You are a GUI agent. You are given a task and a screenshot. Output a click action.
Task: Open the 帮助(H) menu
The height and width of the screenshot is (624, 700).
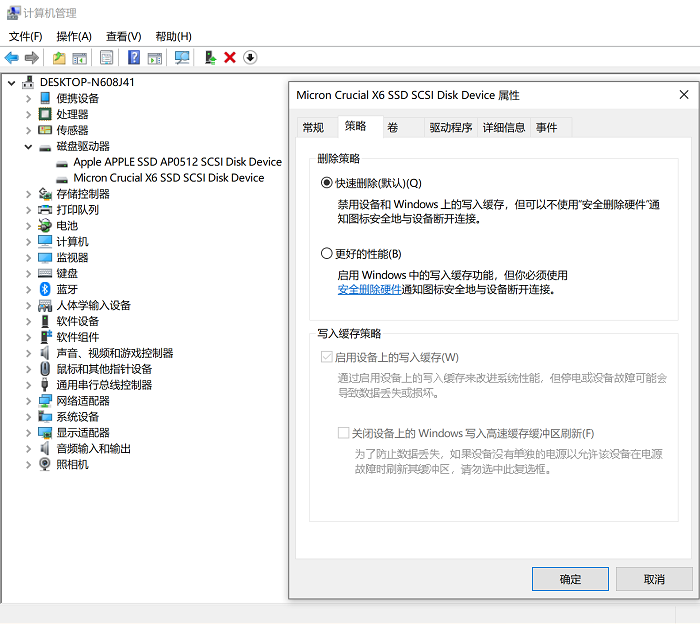click(x=173, y=36)
